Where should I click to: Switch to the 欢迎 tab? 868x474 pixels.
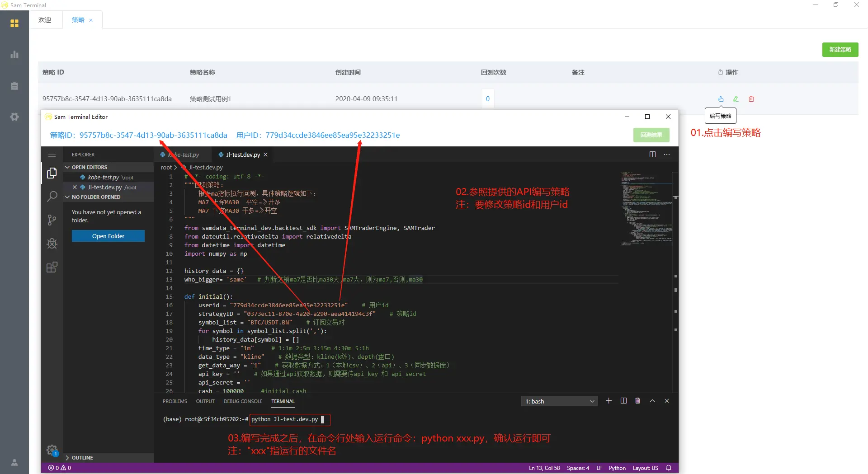(x=45, y=20)
